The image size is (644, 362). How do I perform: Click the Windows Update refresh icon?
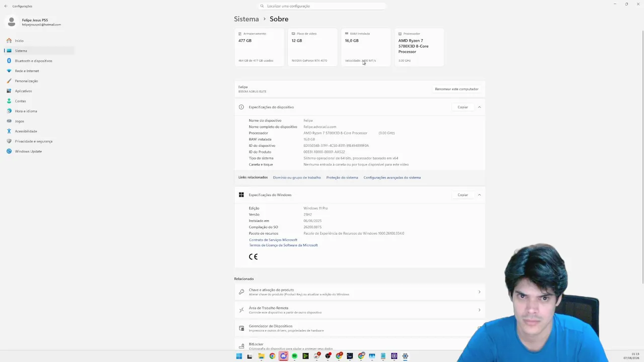[9, 151]
